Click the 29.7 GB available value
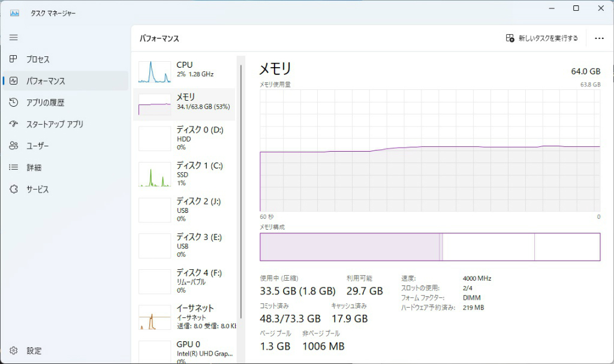The image size is (614, 364). 365,291
